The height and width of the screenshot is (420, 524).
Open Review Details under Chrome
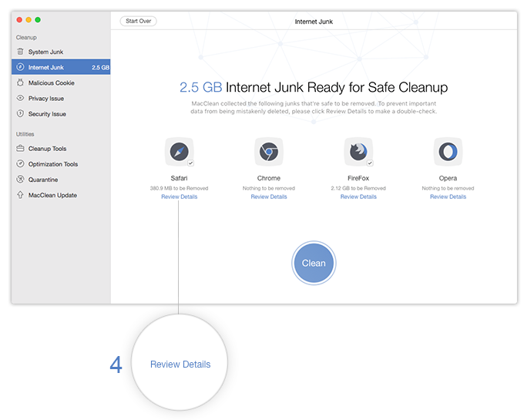[268, 197]
